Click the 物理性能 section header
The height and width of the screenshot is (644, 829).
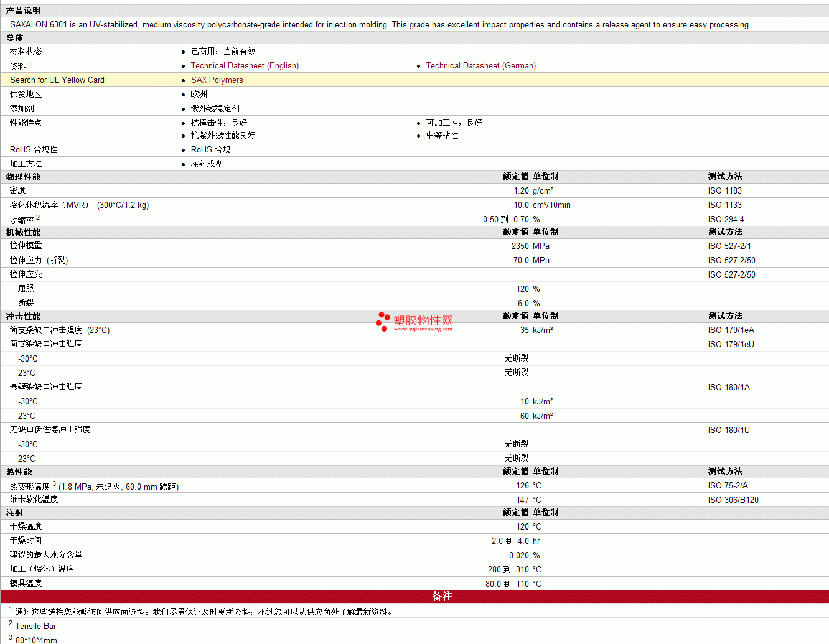tap(23, 177)
